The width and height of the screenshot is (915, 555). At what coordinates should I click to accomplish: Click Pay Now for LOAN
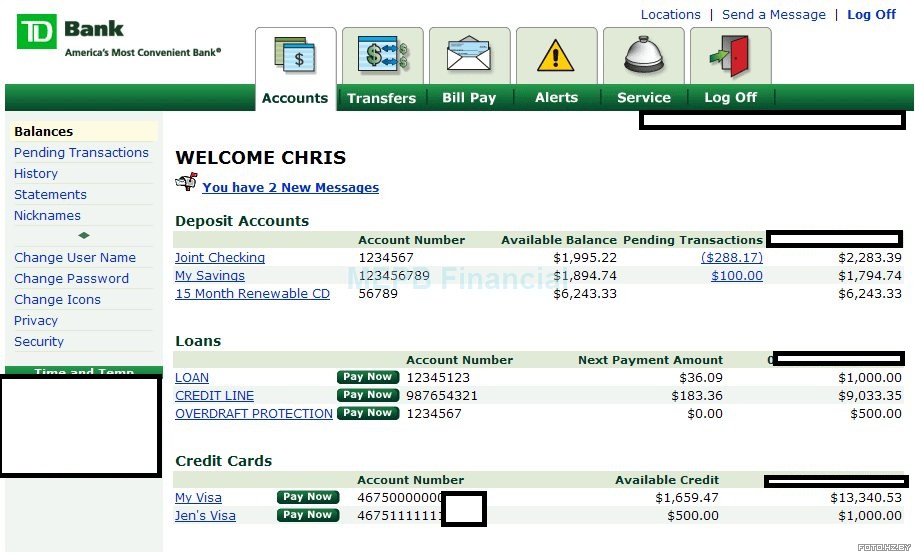[368, 377]
